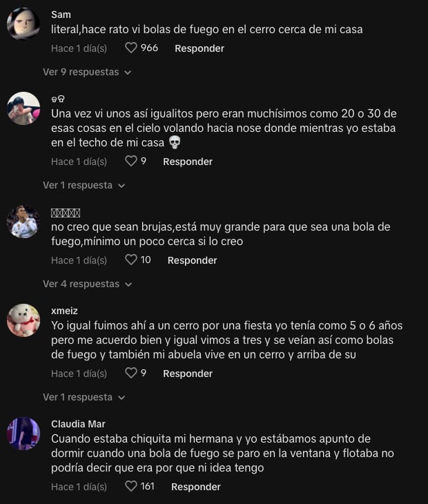Reply to the brujas comment
Screen dimensions: 428x504
point(192,260)
